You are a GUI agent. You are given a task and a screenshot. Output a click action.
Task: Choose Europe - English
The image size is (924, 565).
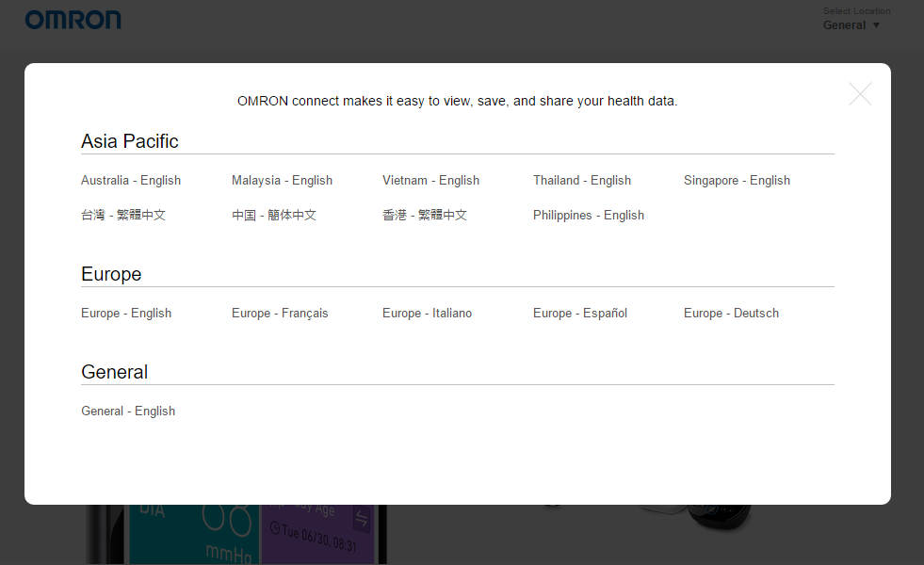pos(126,313)
